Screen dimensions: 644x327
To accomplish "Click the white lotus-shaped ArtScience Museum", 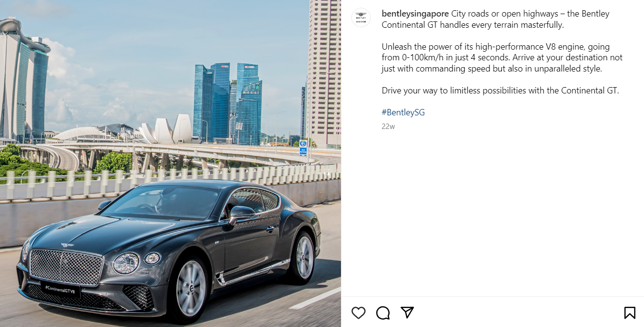I will (x=167, y=130).
